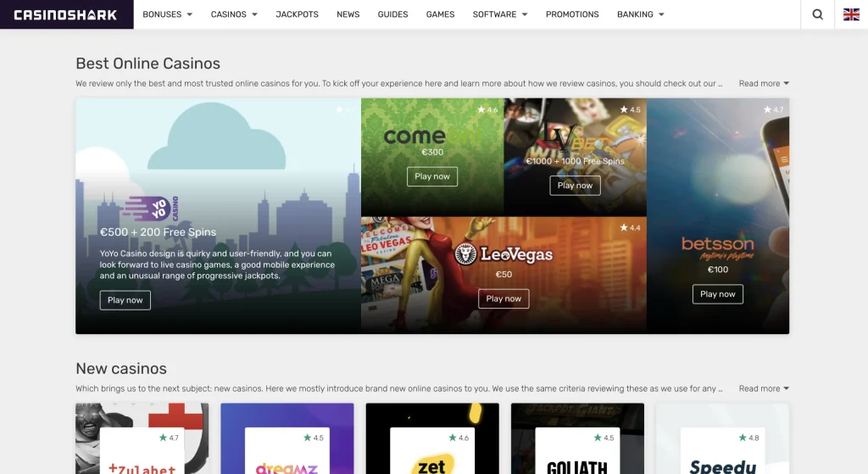
Task: Expand Read more under New casinos
Action: point(764,388)
